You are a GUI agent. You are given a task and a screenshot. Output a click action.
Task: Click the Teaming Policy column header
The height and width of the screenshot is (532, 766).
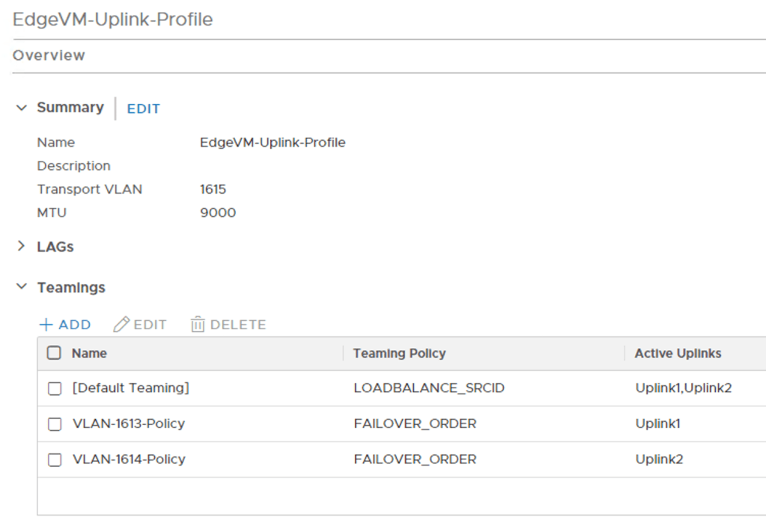tap(399, 353)
